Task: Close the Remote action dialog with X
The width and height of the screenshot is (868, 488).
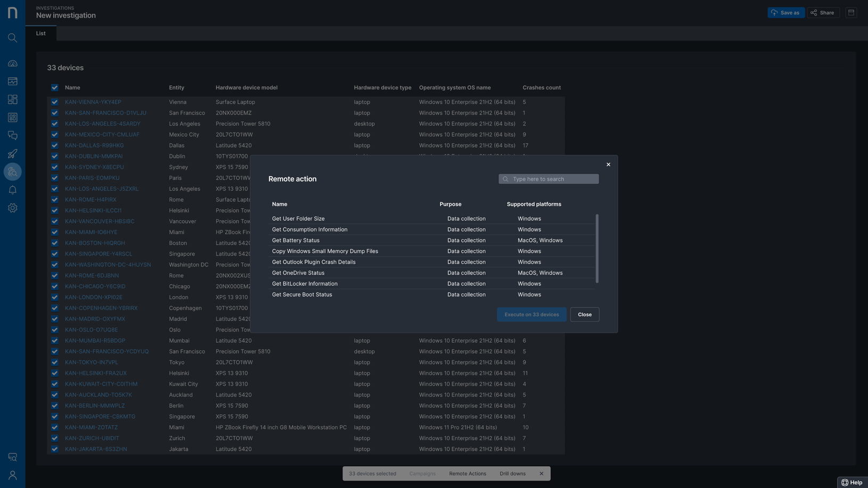Action: point(608,164)
